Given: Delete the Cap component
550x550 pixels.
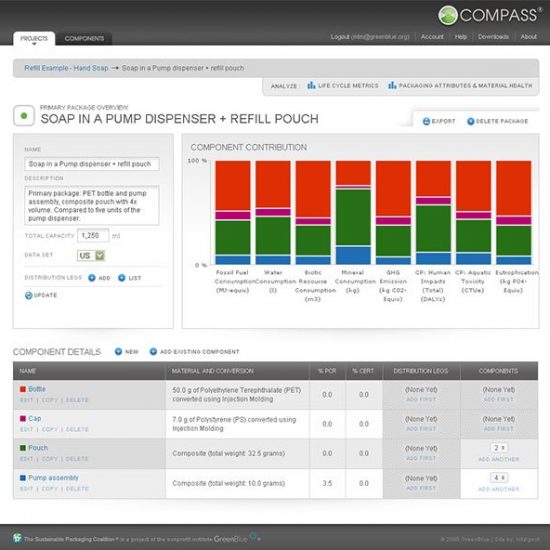Looking at the screenshot, I should [77, 429].
